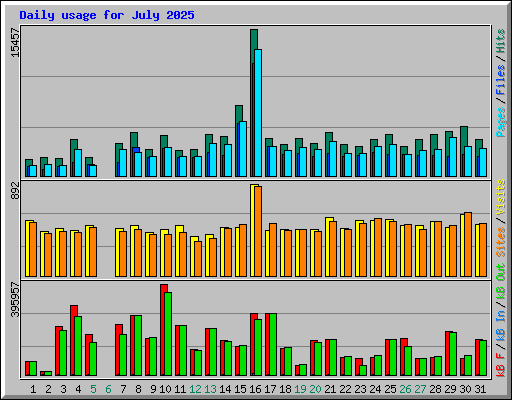Click weekend day 20 label
This screenshot has width=512, height=400.
click(x=315, y=389)
